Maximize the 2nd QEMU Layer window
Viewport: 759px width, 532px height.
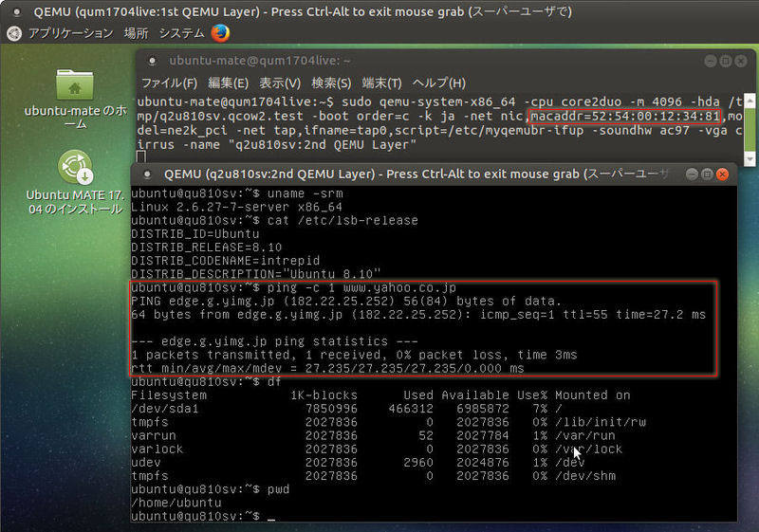[x=707, y=174]
